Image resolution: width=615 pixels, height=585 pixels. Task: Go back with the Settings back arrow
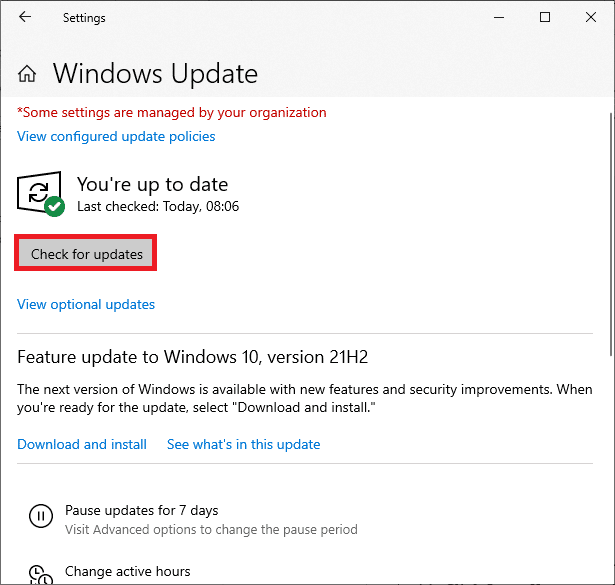click(x=25, y=17)
